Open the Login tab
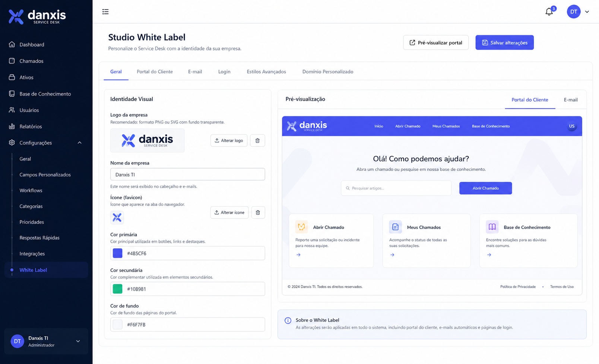Viewport: 599px width, 364px height. coord(224,71)
